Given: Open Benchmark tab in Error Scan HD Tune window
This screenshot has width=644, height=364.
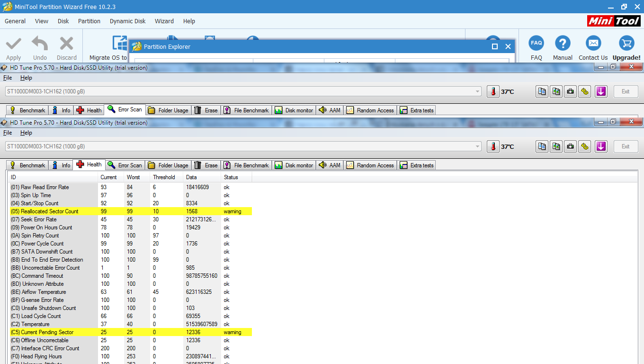Looking at the screenshot, I should [x=27, y=110].
